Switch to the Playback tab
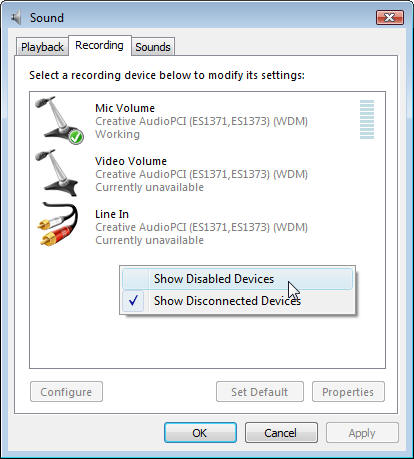The width and height of the screenshot is (414, 459). [42, 47]
